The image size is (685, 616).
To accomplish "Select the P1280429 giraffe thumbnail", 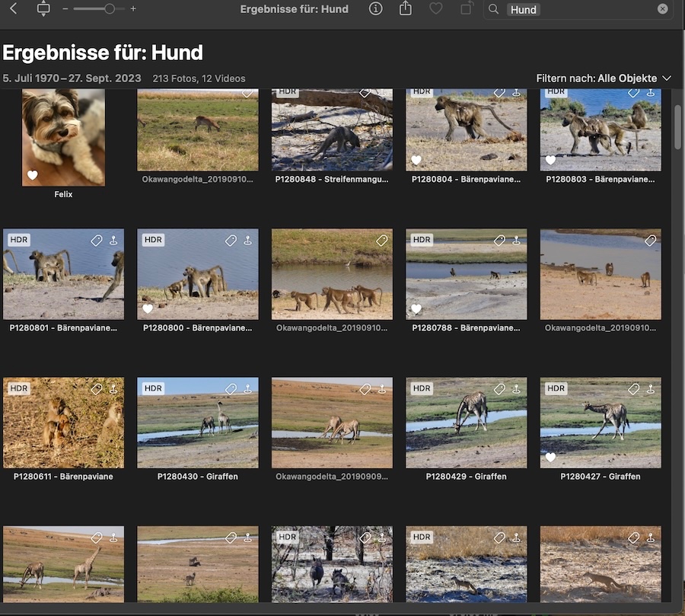I will click(x=466, y=423).
